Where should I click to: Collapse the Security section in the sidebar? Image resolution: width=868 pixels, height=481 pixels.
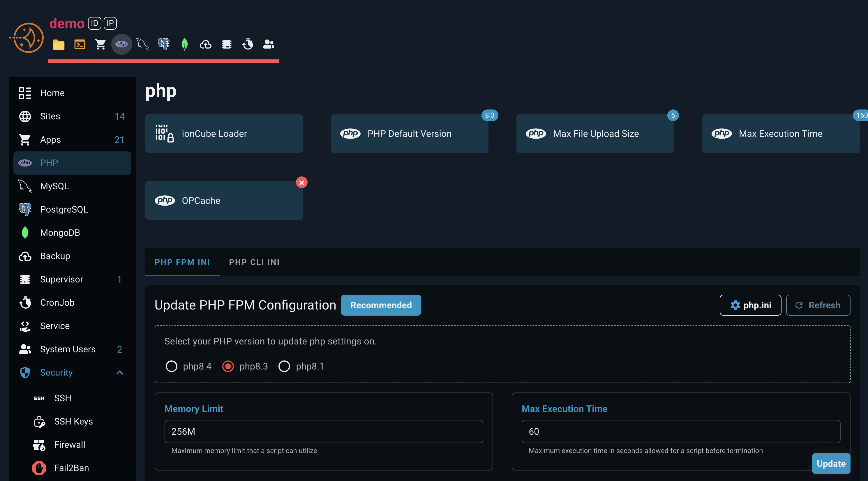119,372
